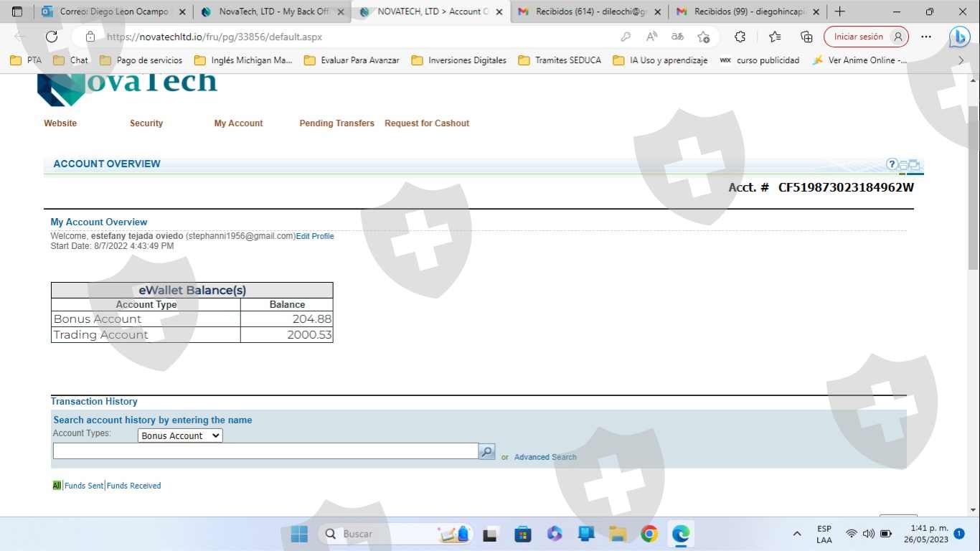
Task: Open the Edge settings ellipsis menu
Action: click(926, 37)
